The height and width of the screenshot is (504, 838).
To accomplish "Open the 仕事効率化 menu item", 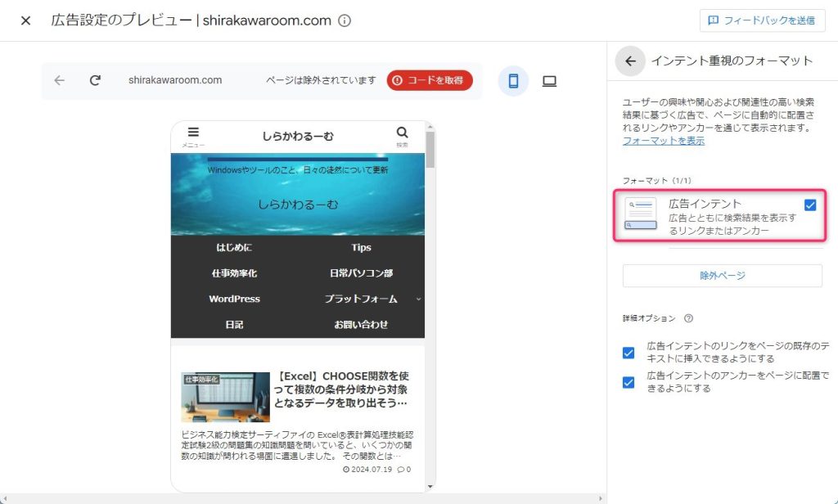I will point(234,273).
